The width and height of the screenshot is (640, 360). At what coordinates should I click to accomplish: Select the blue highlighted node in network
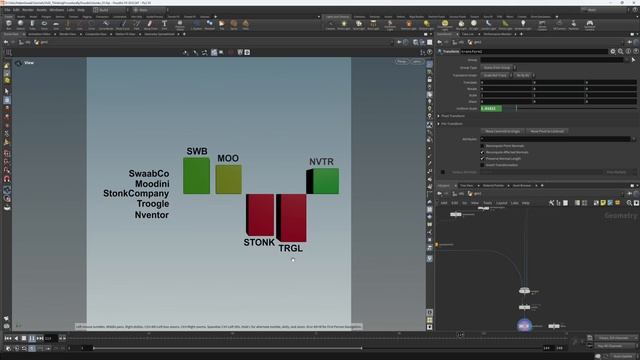(x=524, y=326)
